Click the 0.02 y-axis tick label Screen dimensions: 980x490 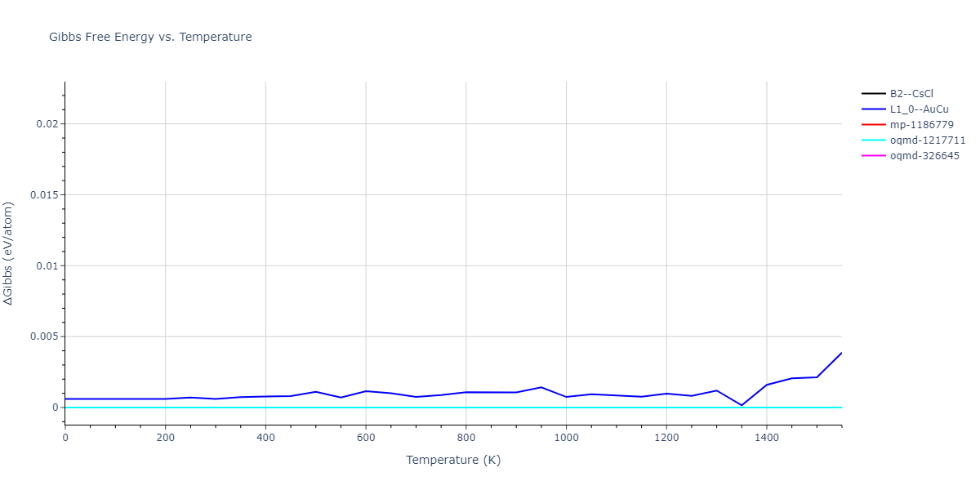tap(45, 124)
